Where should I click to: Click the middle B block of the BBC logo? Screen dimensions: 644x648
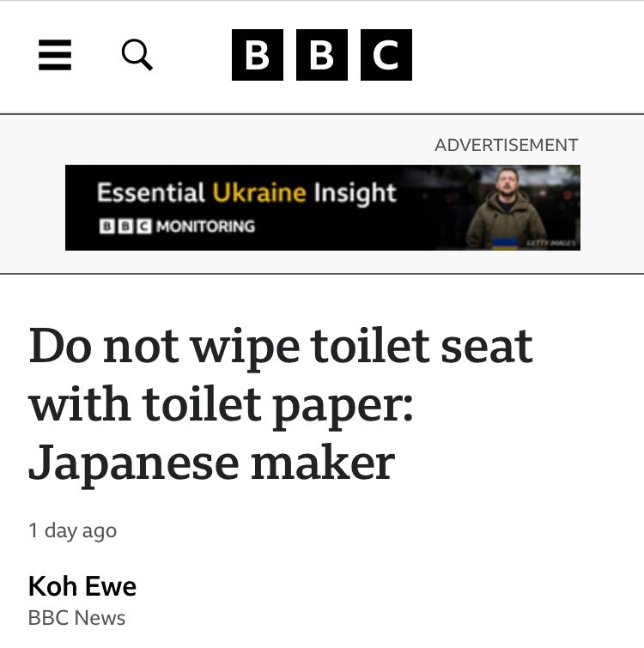tap(322, 55)
